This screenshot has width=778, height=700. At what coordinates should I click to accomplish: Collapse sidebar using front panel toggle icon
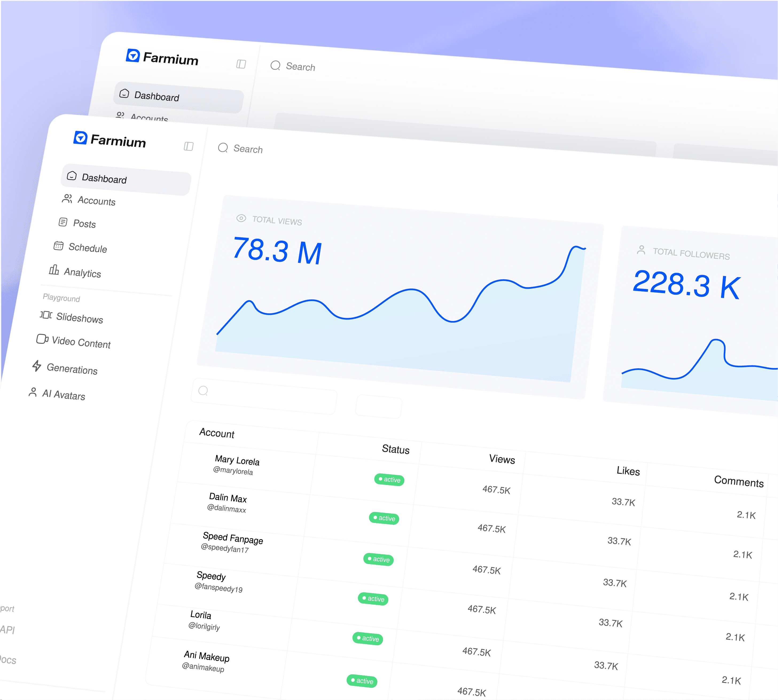(x=189, y=146)
